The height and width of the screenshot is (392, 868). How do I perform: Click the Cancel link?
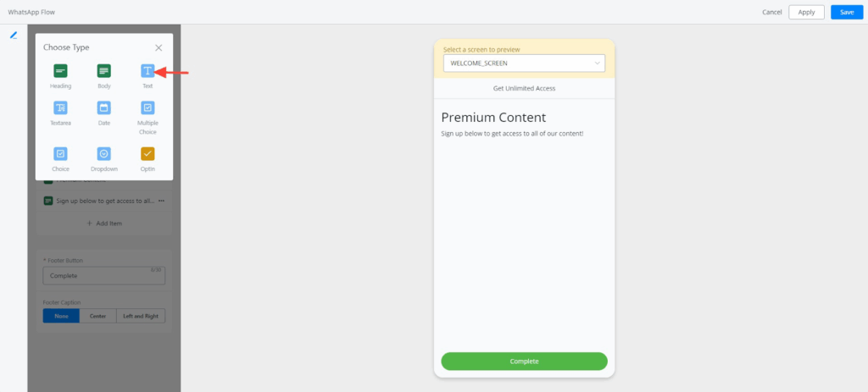[771, 12]
